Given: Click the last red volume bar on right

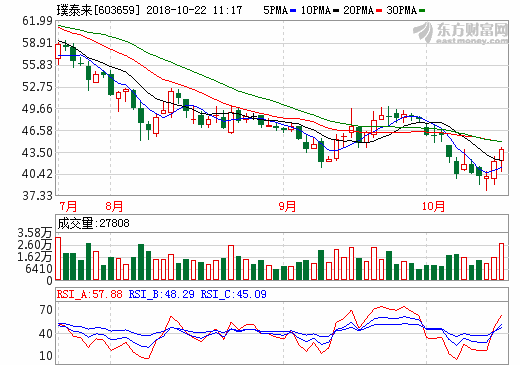Looking at the screenshot, I should click(501, 262).
